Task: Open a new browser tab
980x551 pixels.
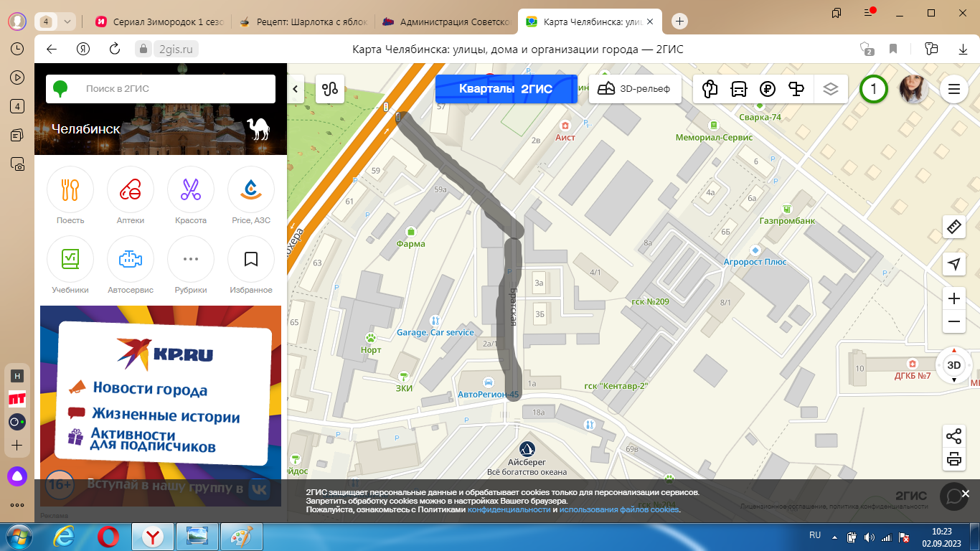Action: [680, 22]
